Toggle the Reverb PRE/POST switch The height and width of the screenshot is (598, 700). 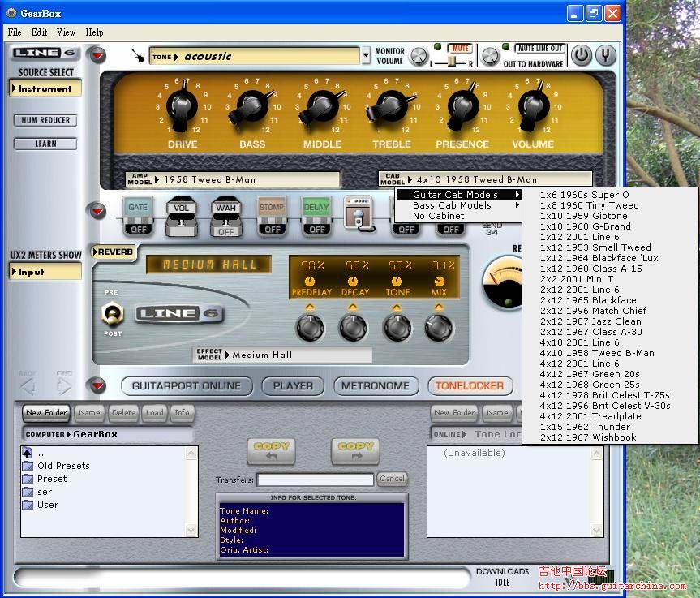[113, 313]
